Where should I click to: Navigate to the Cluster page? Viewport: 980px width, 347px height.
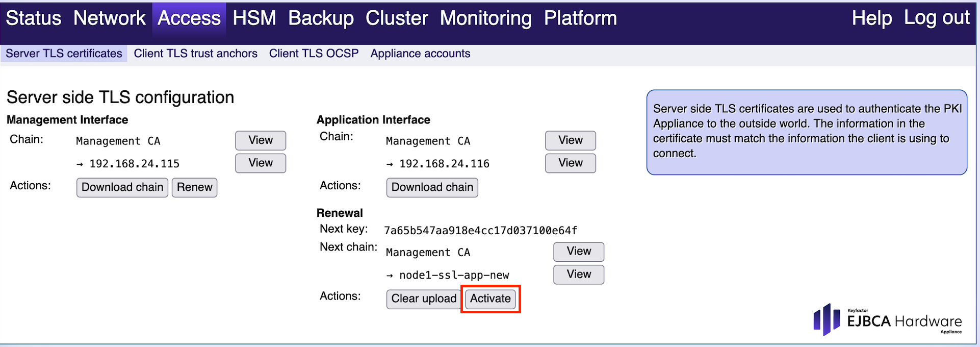[397, 18]
